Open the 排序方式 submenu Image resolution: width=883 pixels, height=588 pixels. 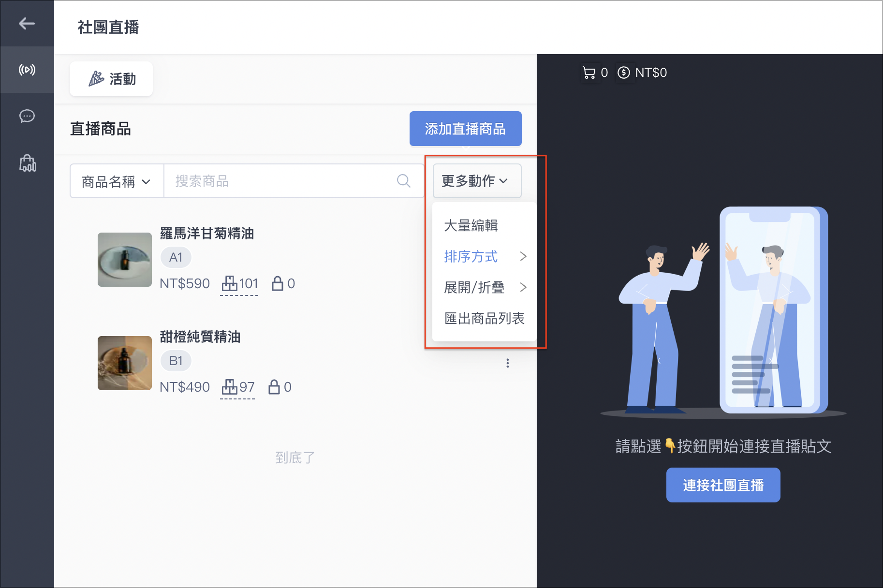point(485,256)
